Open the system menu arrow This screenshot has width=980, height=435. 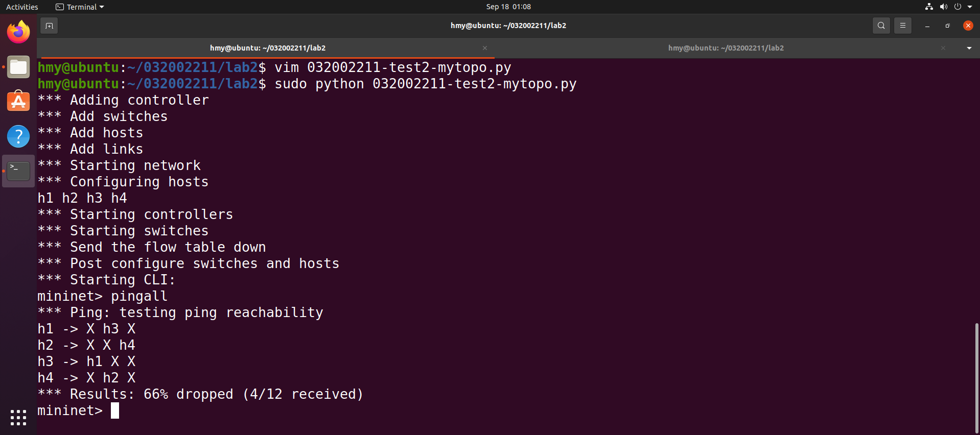[970, 7]
